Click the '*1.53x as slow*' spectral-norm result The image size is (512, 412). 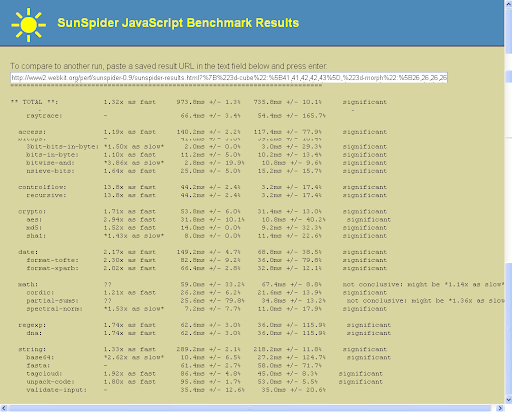134,309
